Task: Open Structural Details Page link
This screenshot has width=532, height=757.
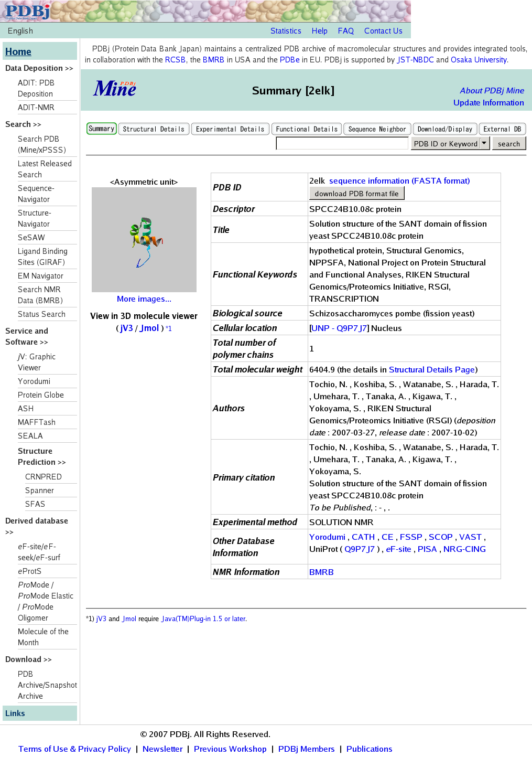Action: 432,369
